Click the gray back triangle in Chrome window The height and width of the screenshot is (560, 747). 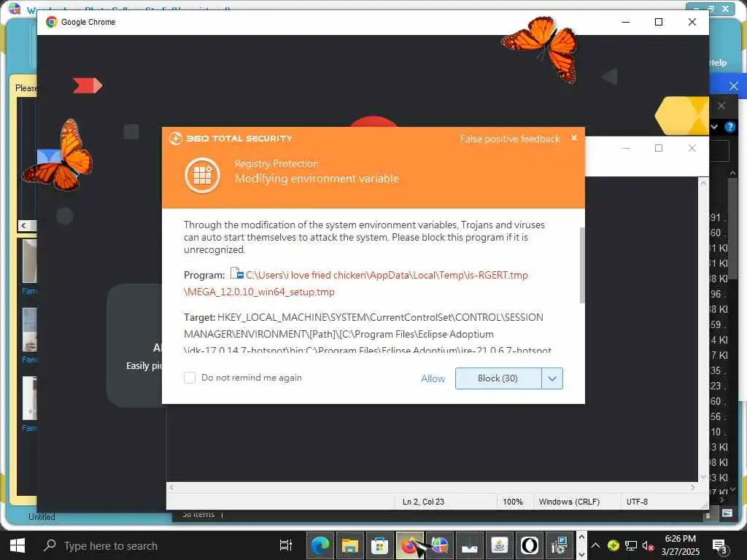coord(610,76)
